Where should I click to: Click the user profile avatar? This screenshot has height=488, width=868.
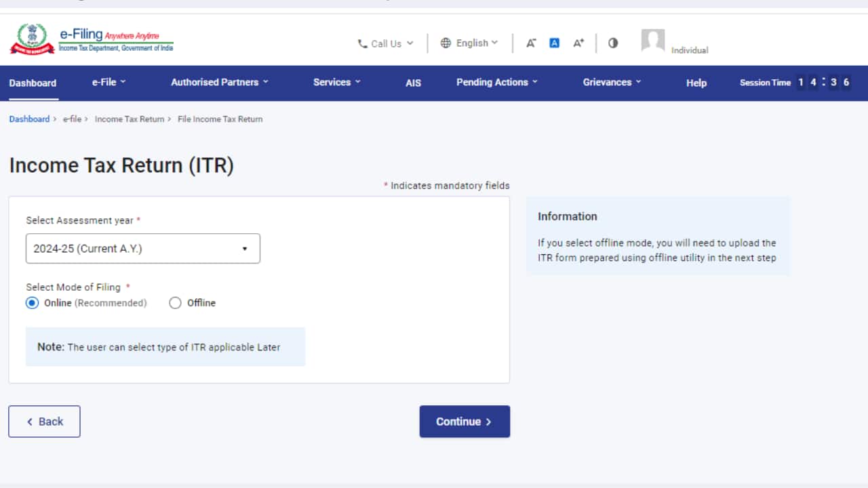[x=652, y=41]
